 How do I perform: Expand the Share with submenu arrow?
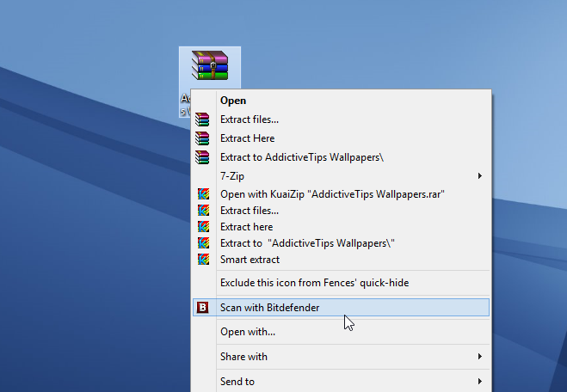coord(480,357)
